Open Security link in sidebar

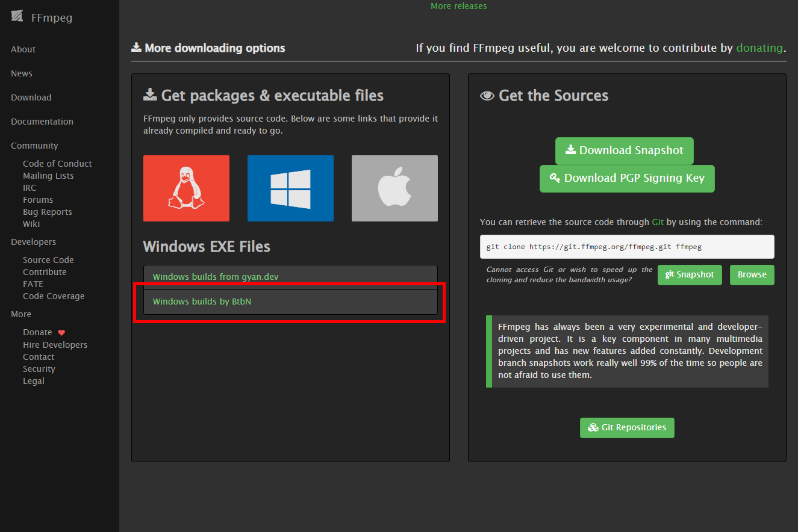tap(39, 369)
